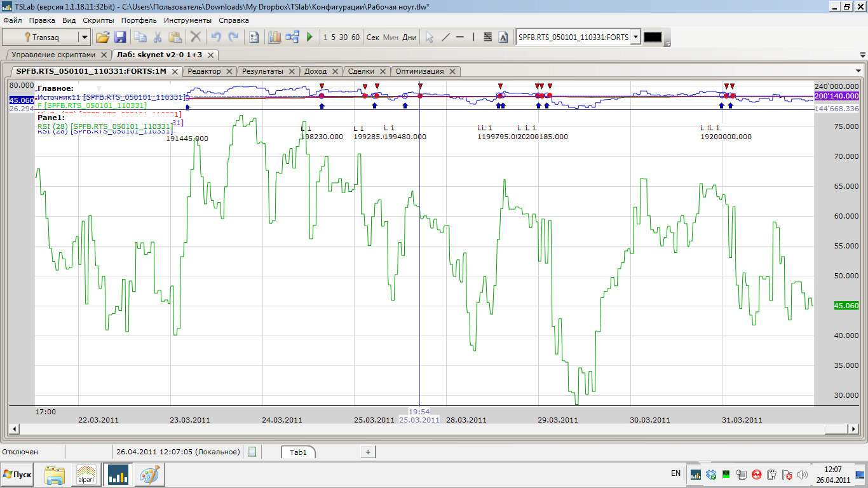Open the Скрипты menu
This screenshot has width=868, height=488.
(x=98, y=20)
